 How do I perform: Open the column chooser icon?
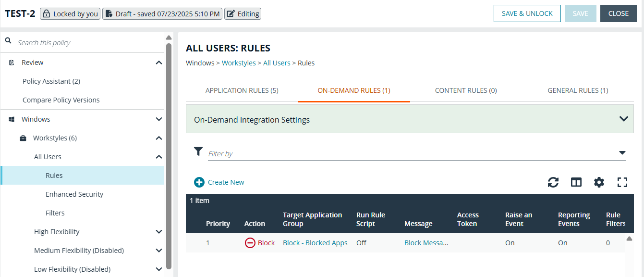click(x=576, y=182)
